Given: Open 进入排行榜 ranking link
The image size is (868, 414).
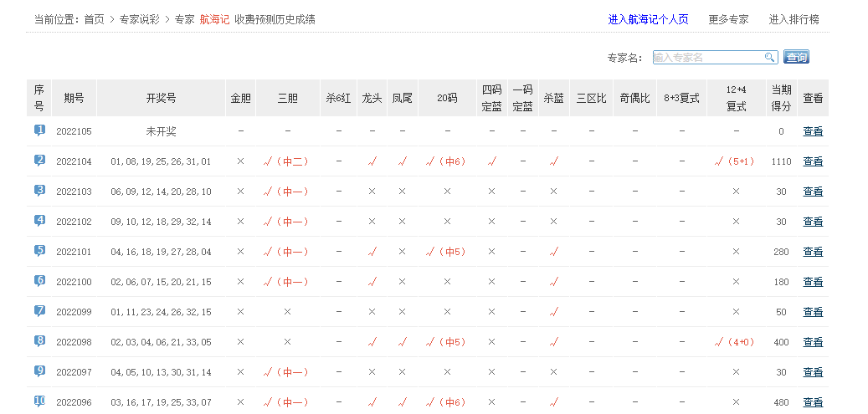Looking at the screenshot, I should (x=794, y=19).
